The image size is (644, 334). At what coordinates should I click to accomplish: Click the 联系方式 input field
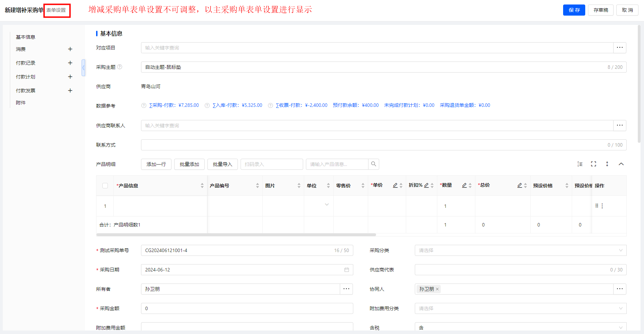(x=384, y=145)
